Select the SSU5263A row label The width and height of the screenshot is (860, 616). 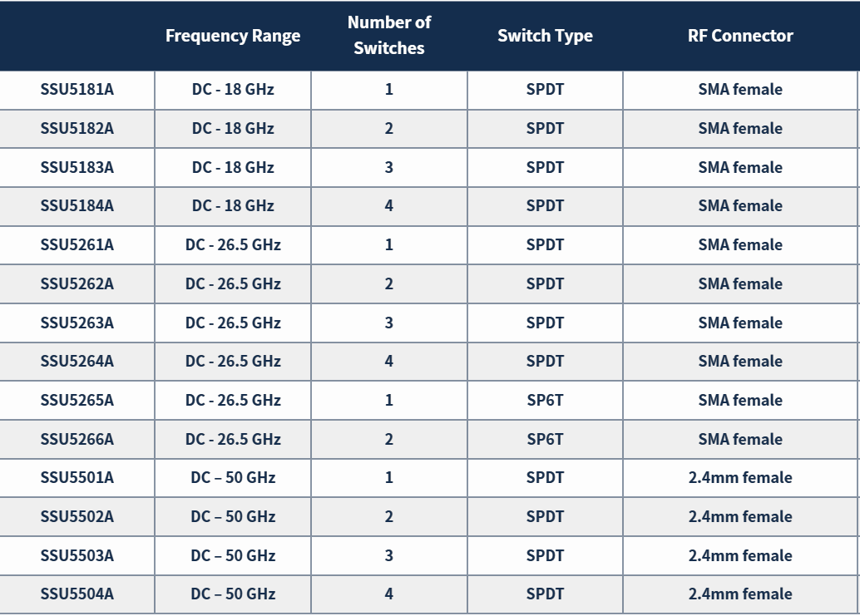77,323
